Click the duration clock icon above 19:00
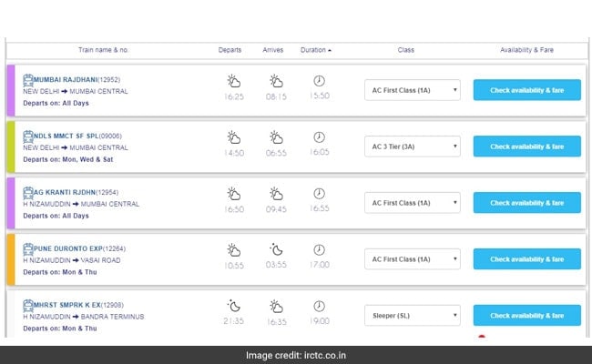 click(319, 305)
